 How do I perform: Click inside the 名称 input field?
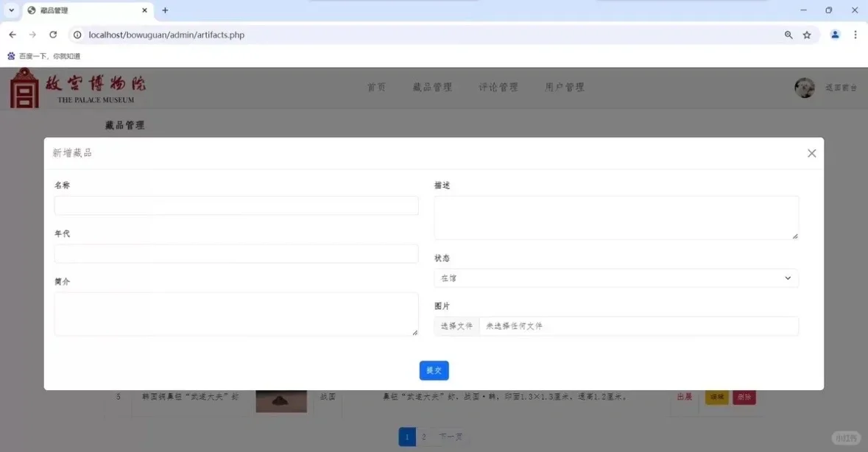click(236, 205)
